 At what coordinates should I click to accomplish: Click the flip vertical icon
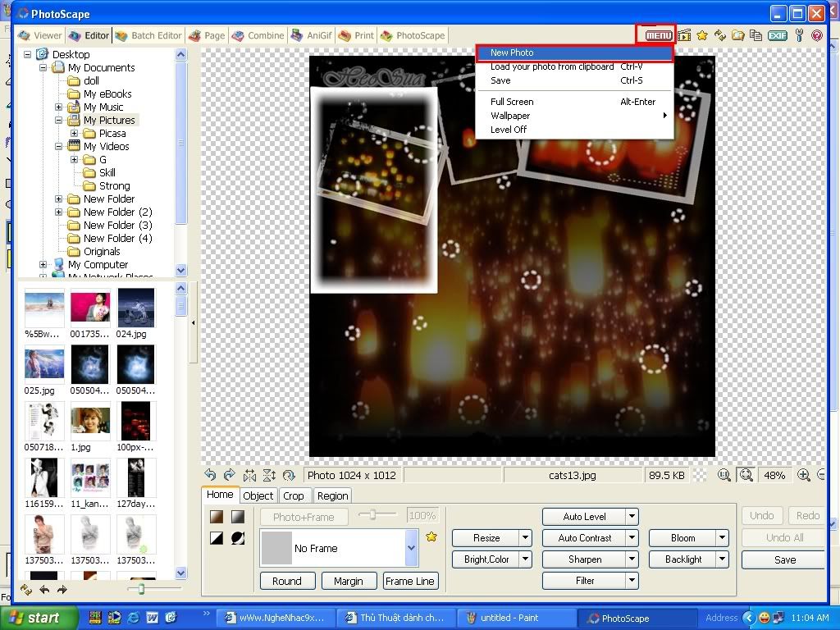[x=269, y=475]
